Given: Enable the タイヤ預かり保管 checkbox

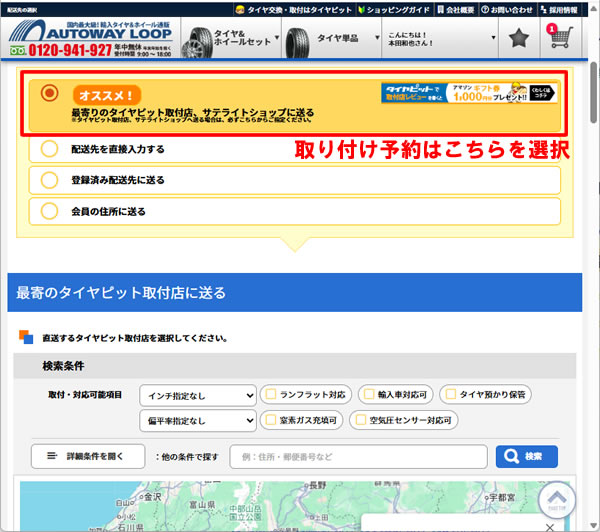Looking at the screenshot, I should pyautogui.click(x=449, y=394).
